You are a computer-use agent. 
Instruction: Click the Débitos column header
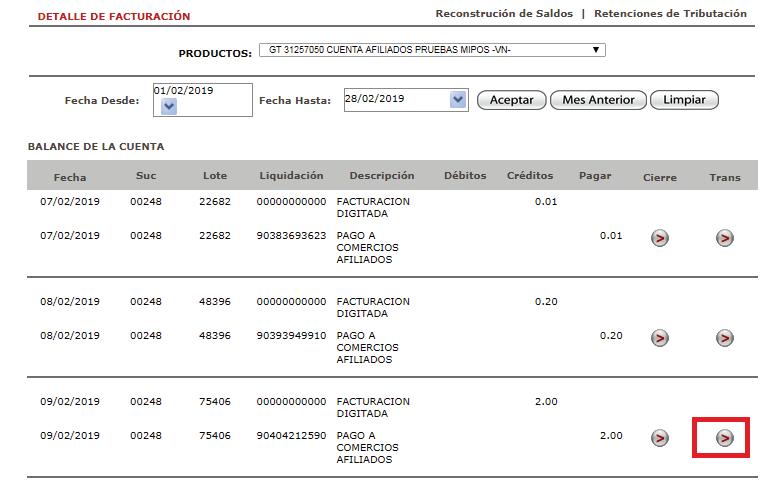click(465, 175)
